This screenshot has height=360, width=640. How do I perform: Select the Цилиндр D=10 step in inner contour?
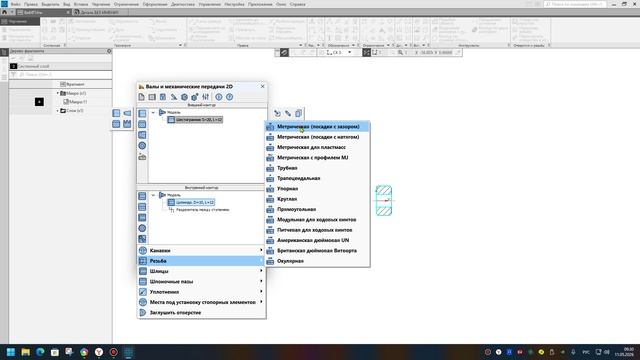(x=191, y=202)
